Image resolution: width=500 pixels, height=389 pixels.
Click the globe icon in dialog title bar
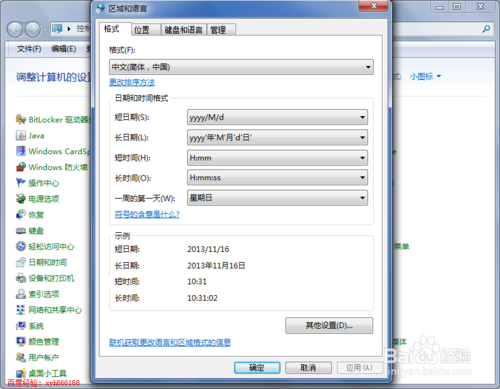coord(100,8)
